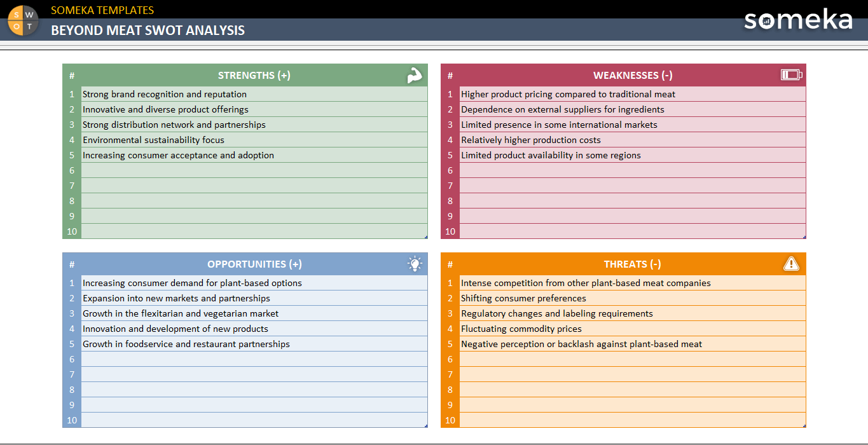
Task: Click empty row 6 in Threats table
Action: [633, 359]
